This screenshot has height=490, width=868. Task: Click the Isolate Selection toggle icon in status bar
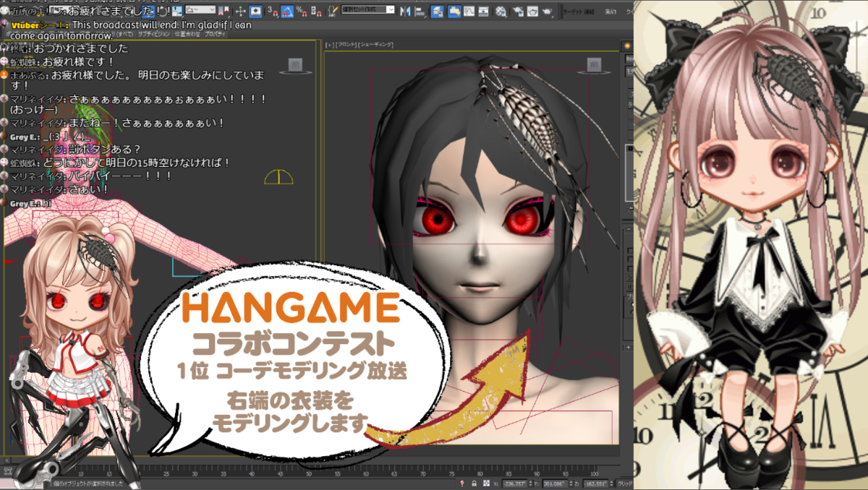click(x=461, y=483)
